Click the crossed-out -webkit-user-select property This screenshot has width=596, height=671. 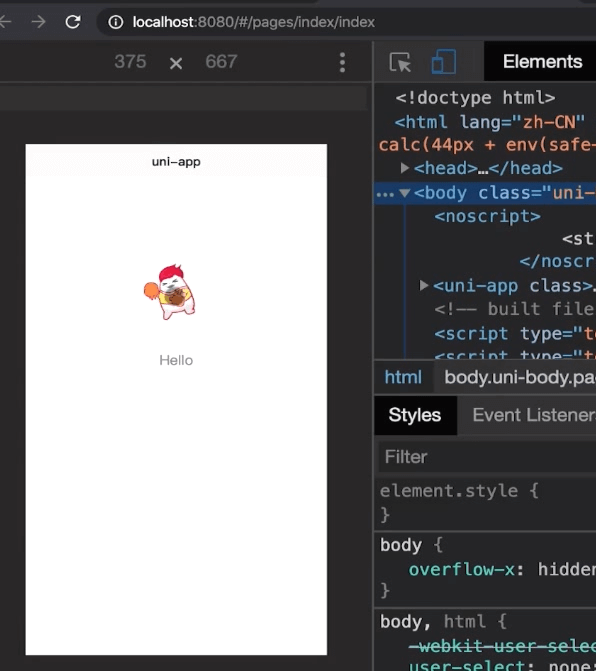coord(502,646)
